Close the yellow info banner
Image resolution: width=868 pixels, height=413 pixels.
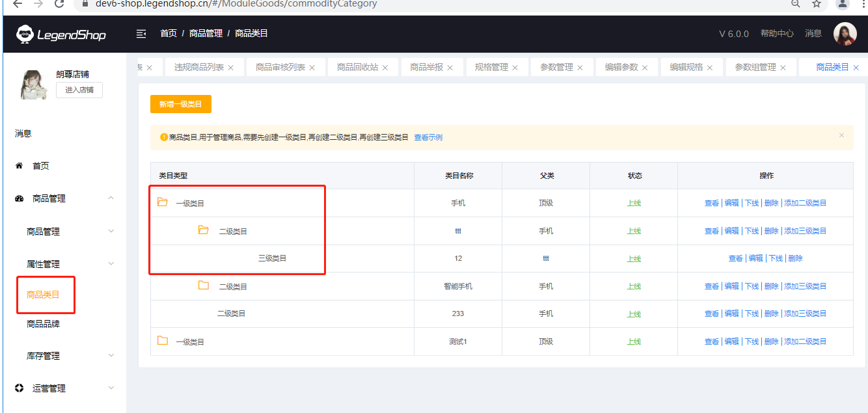click(841, 135)
